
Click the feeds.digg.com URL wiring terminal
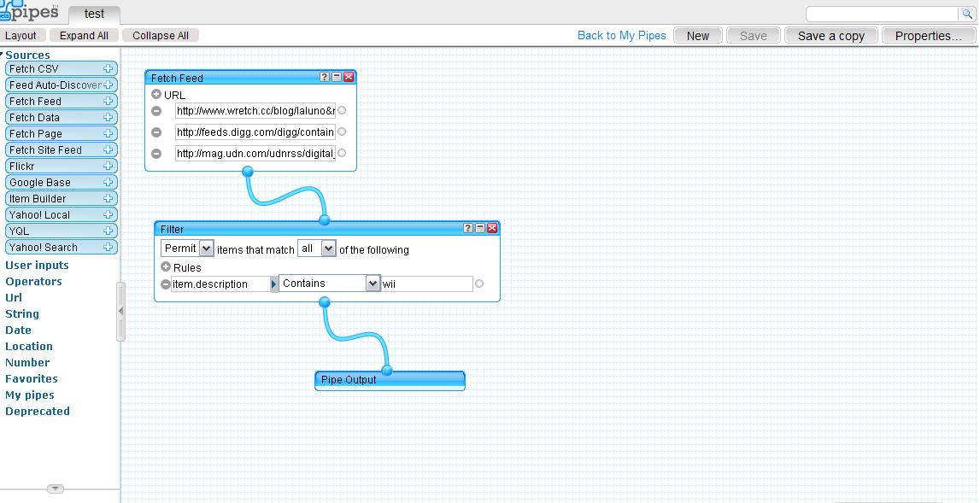tap(342, 132)
